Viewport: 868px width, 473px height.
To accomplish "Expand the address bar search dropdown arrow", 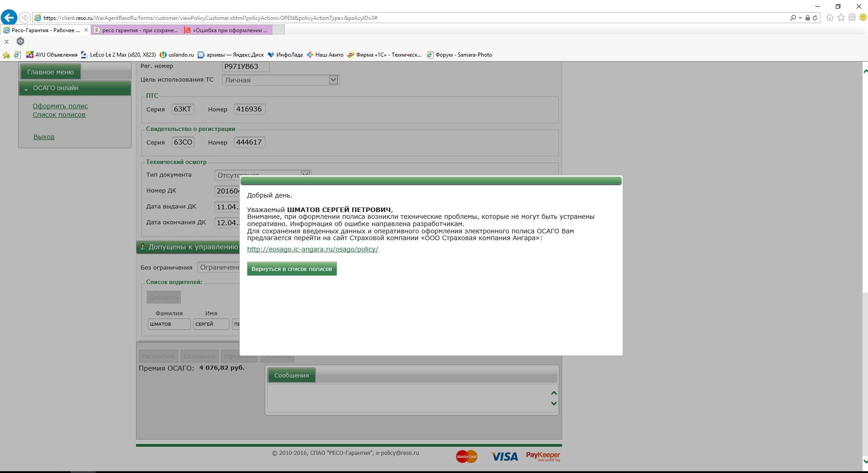I will pos(800,18).
